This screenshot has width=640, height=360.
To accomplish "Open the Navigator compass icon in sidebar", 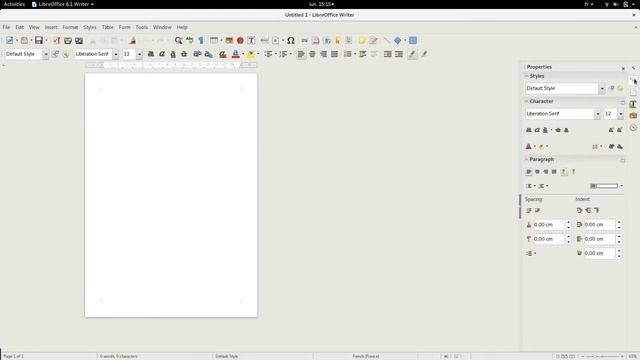I will (x=633, y=128).
